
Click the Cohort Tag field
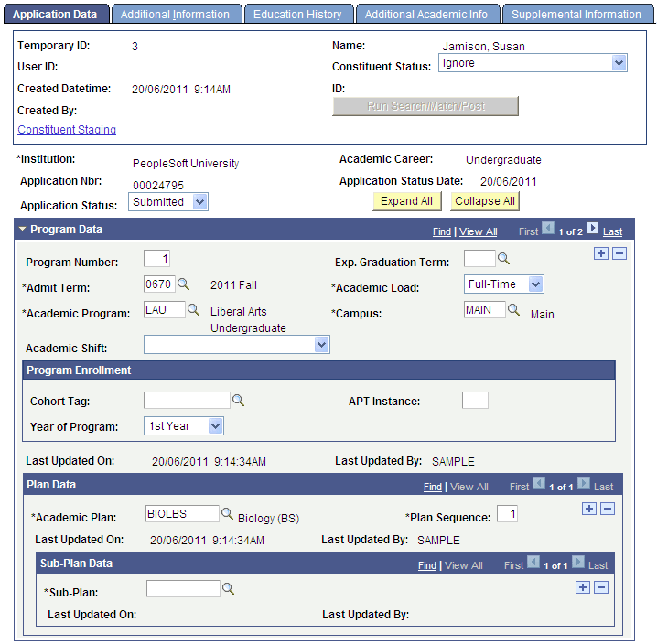[x=187, y=400]
